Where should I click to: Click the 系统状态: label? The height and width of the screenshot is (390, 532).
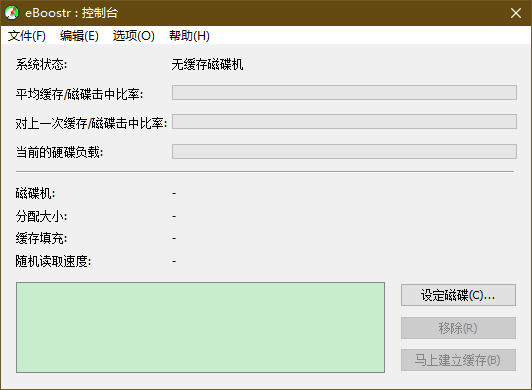click(x=41, y=64)
